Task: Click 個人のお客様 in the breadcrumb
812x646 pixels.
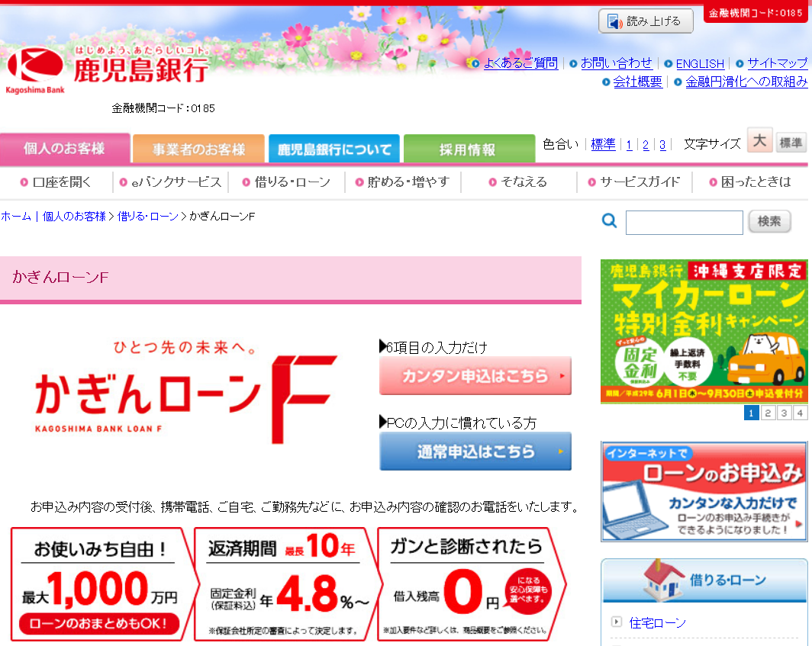Action: [x=74, y=217]
